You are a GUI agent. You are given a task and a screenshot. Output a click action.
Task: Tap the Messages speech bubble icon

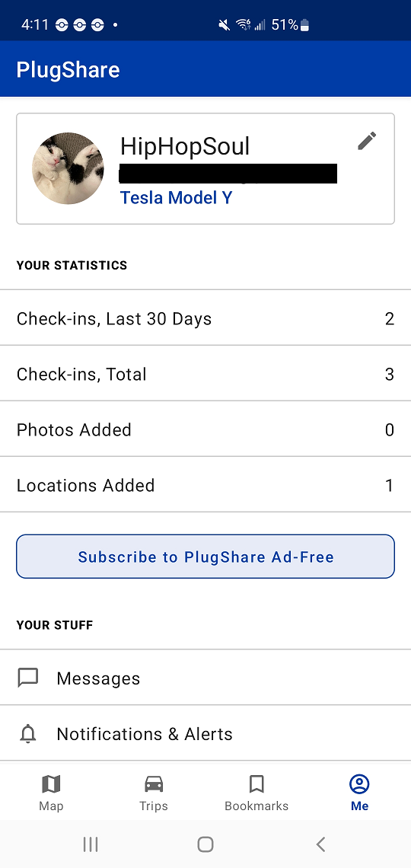tap(27, 678)
